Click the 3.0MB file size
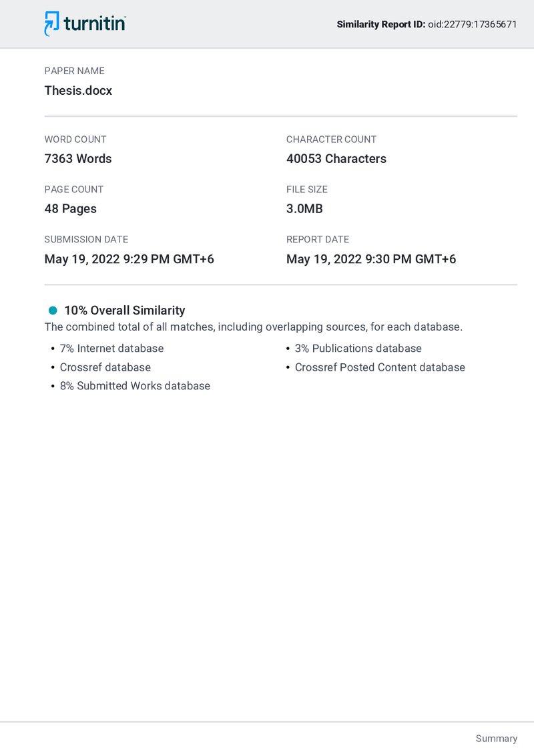Screen dimensions: 534x756 coord(304,209)
